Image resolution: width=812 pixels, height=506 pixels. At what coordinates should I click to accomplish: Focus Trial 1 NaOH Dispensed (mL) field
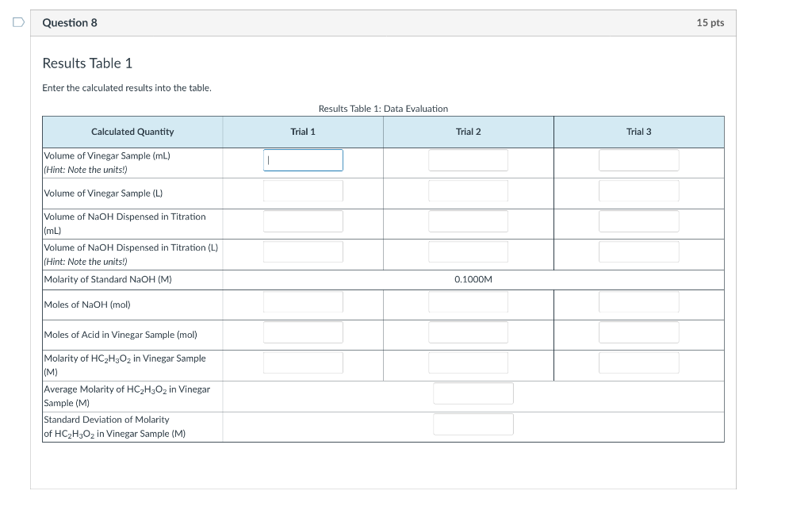[303, 221]
